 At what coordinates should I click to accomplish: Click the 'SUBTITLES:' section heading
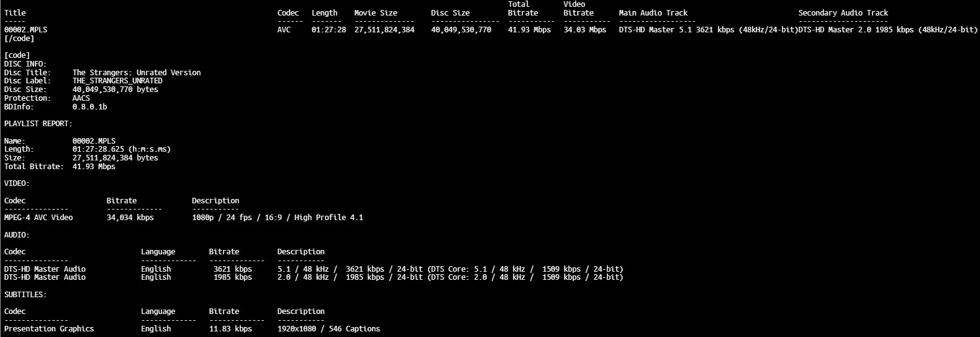[x=25, y=295]
